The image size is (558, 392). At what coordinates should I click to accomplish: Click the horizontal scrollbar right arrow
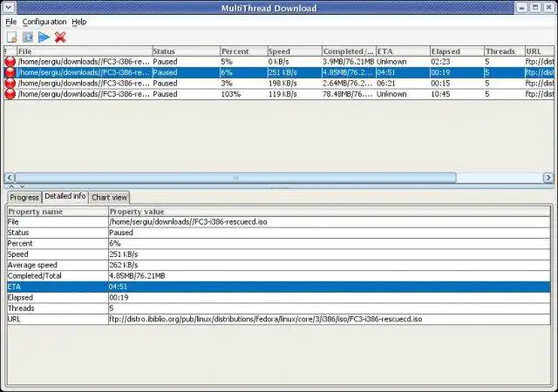coord(548,178)
